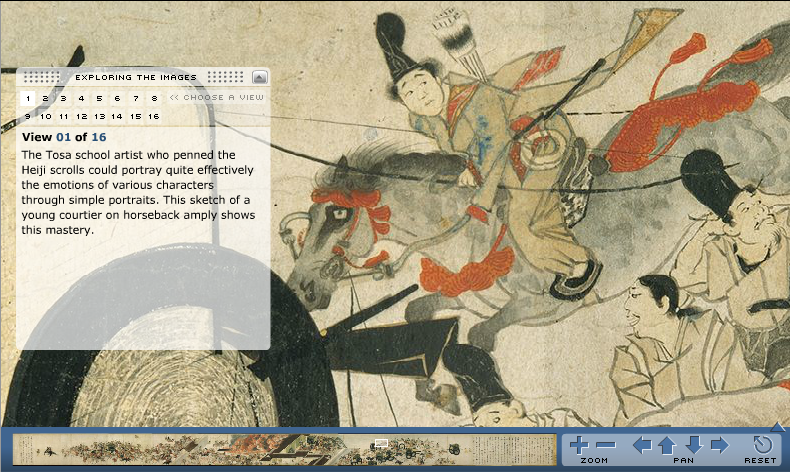Open view 15

136,116
